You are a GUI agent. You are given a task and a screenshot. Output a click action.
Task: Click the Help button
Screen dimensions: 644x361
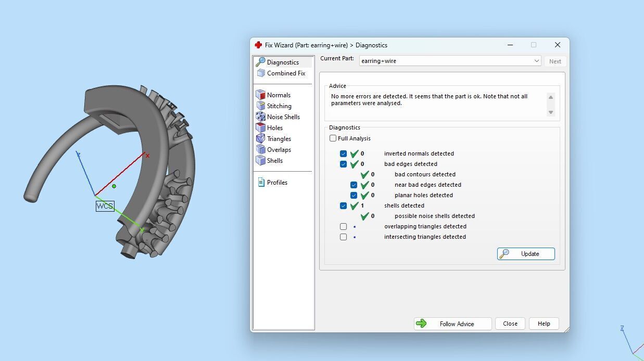tap(544, 324)
